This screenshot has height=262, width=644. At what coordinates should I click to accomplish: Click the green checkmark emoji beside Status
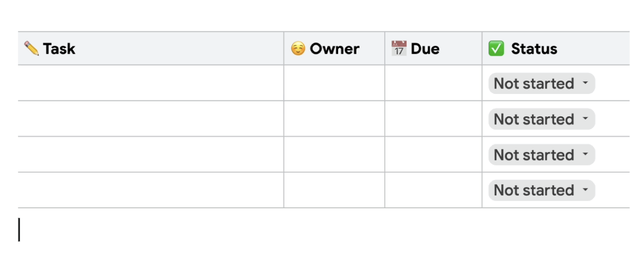tap(496, 49)
